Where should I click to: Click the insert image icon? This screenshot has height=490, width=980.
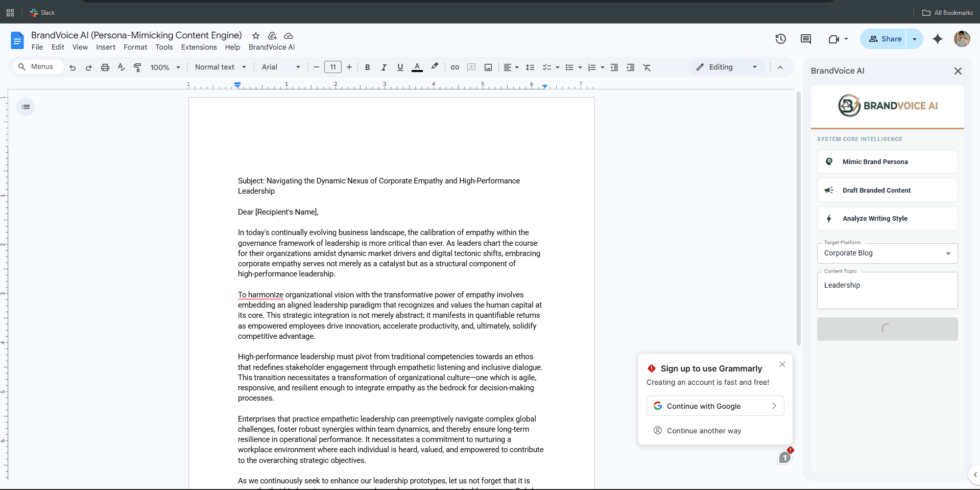488,67
